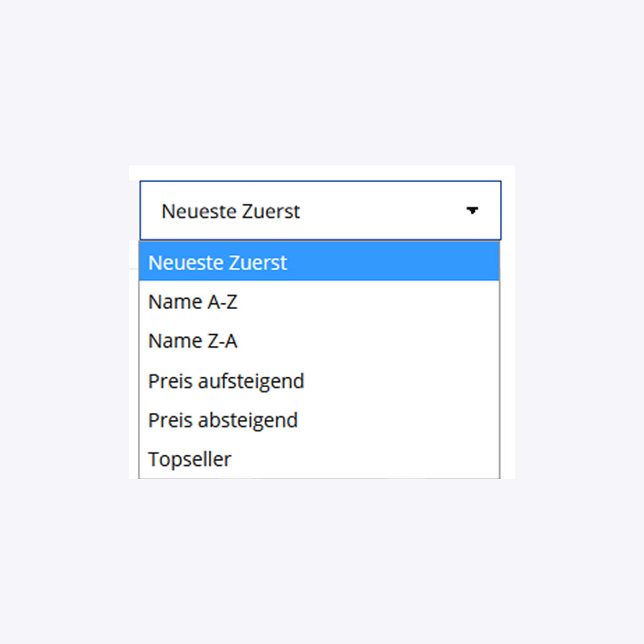Collapse the sort combo box showing Neueste Zuerst
The width and height of the screenshot is (644, 644).
[319, 211]
